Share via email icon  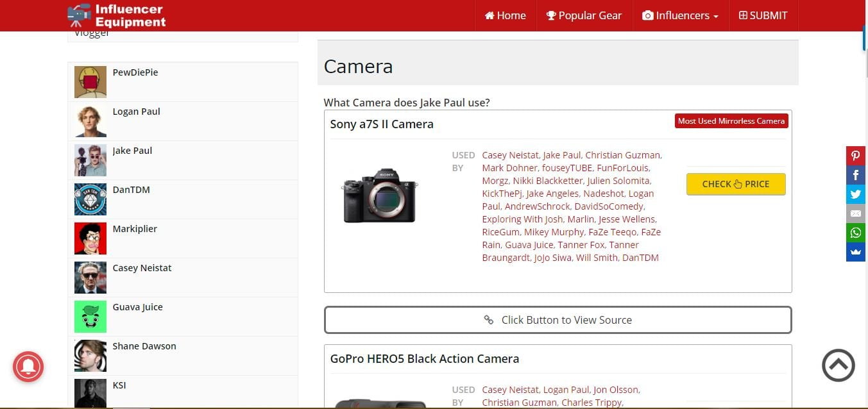(x=856, y=213)
